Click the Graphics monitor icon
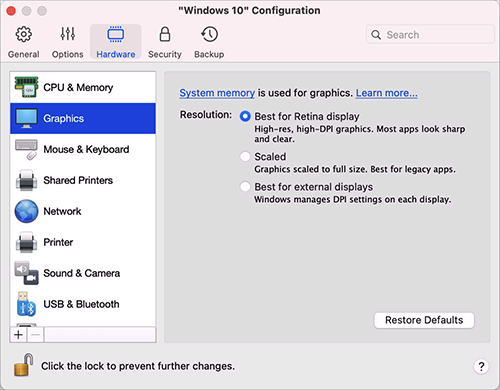The width and height of the screenshot is (500, 390). 26,118
